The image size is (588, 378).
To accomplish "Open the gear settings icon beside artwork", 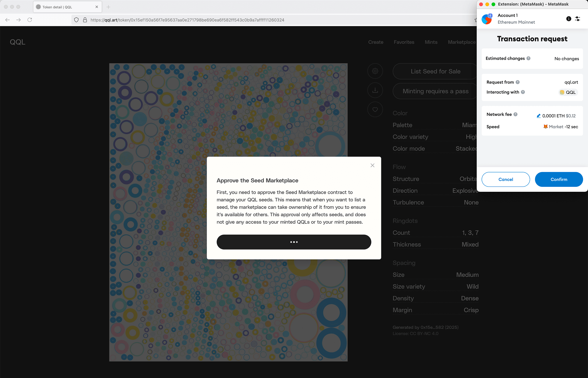I will click(x=375, y=71).
